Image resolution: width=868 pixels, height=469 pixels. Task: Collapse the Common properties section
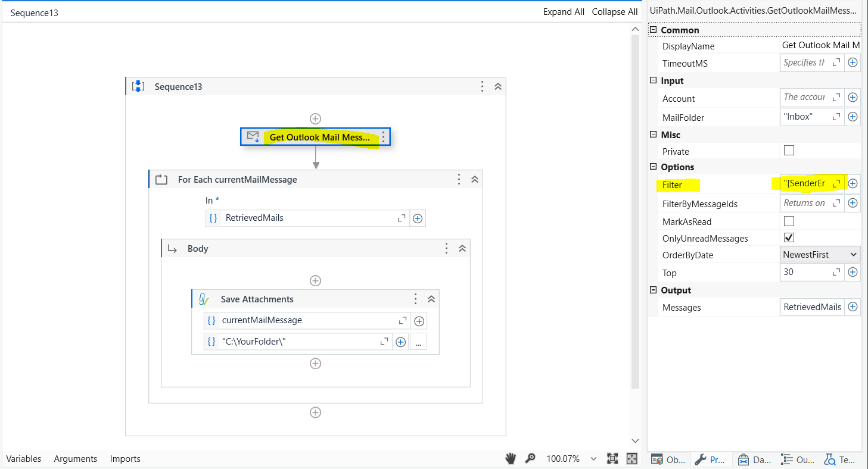(654, 30)
